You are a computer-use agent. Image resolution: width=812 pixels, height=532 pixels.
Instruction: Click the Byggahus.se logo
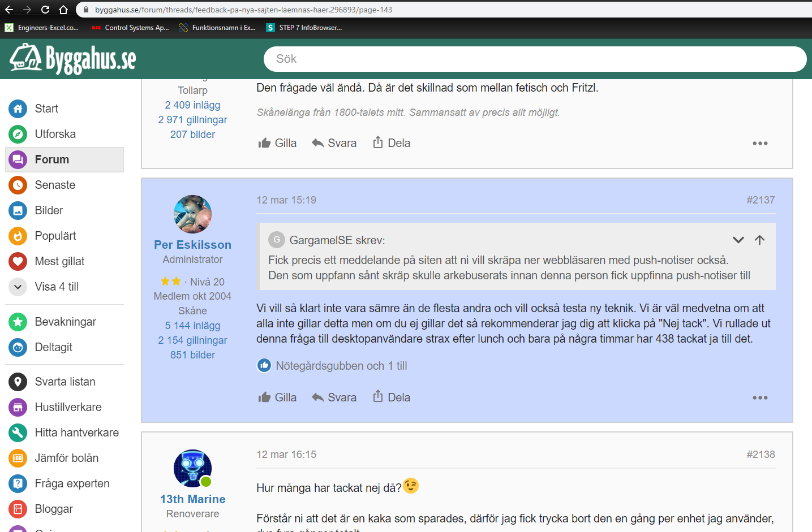73,59
